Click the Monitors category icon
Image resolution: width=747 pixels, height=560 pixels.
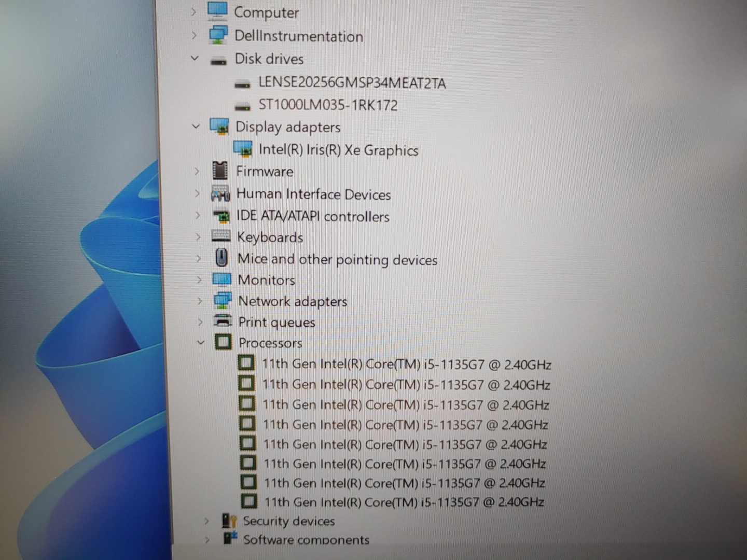coord(222,279)
